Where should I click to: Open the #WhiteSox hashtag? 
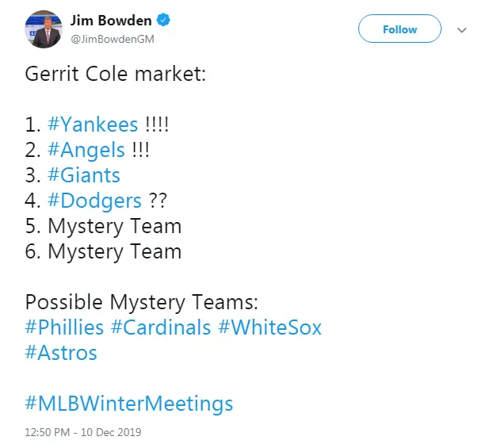[x=270, y=327]
